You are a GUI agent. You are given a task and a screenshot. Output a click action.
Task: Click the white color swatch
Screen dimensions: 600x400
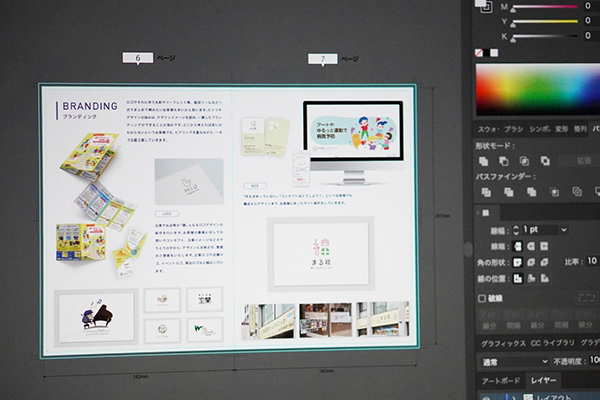tap(494, 53)
